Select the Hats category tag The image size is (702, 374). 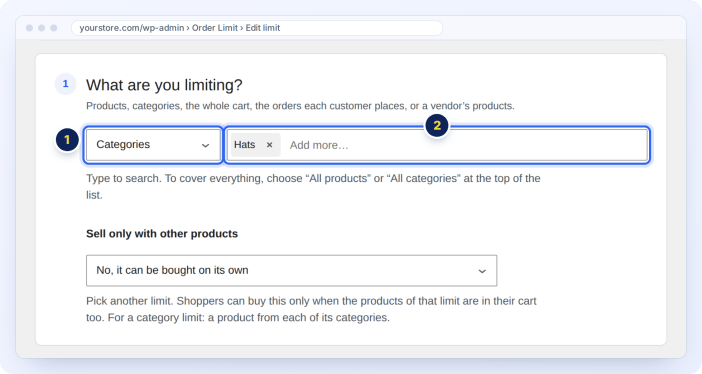[x=256, y=145]
